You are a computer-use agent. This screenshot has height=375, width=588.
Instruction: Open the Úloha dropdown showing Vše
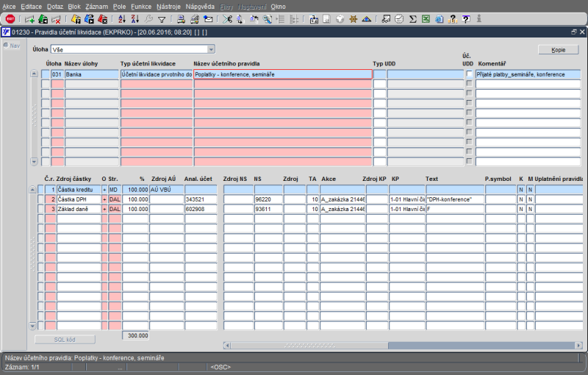point(210,49)
